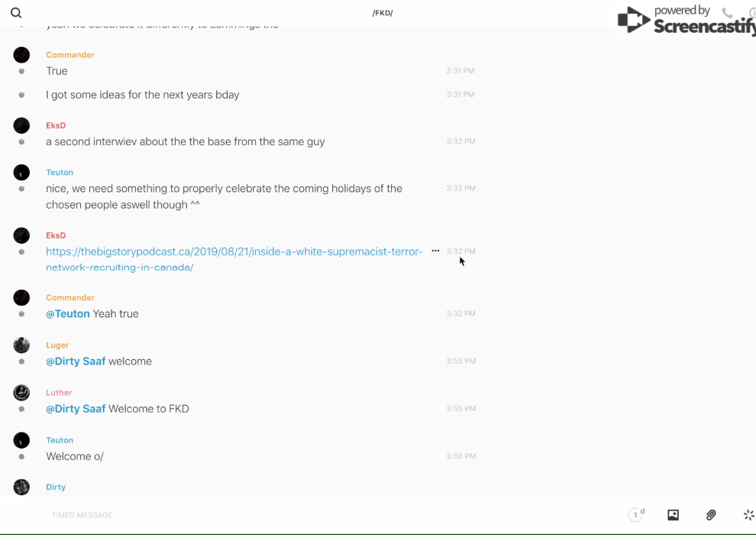The image size is (756, 535).
Task: Click the add picture icon
Action: click(x=673, y=515)
